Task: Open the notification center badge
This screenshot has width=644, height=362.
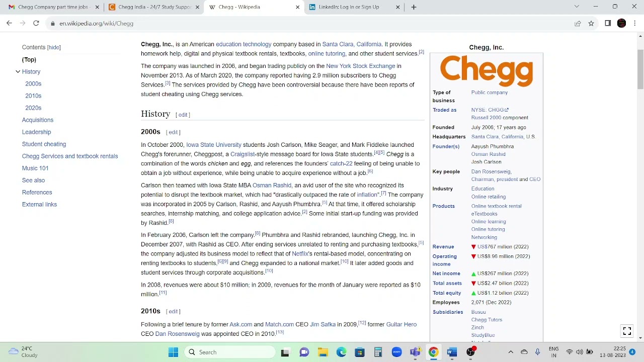Action: tap(632, 352)
